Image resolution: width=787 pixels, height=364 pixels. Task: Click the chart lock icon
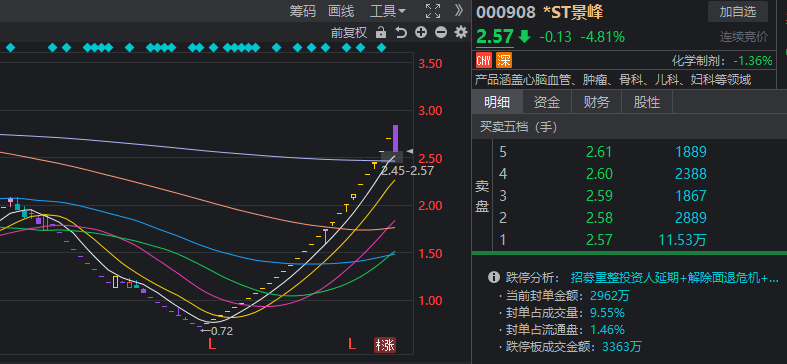click(381, 33)
